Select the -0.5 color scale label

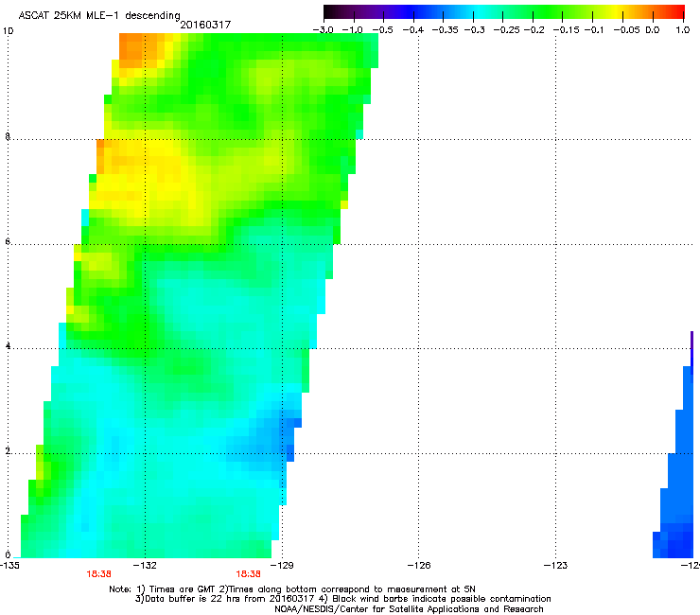pos(382,30)
